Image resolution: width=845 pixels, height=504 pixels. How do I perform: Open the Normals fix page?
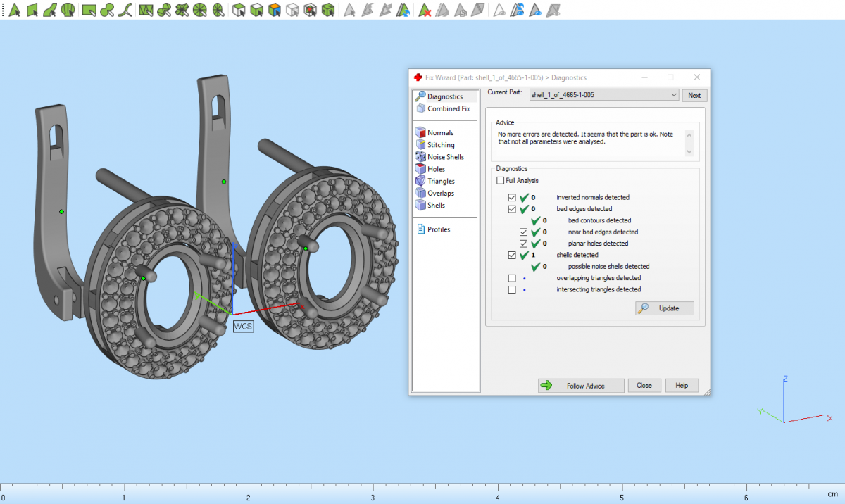pyautogui.click(x=440, y=132)
